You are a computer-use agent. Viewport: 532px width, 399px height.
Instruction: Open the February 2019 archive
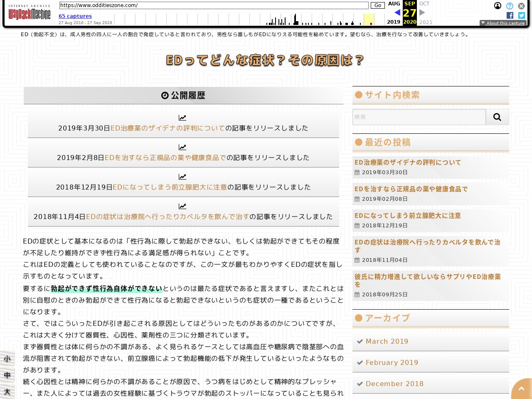392,362
